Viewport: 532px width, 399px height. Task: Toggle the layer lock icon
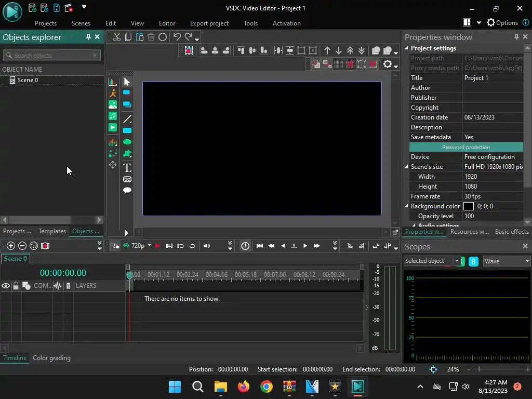tap(16, 286)
